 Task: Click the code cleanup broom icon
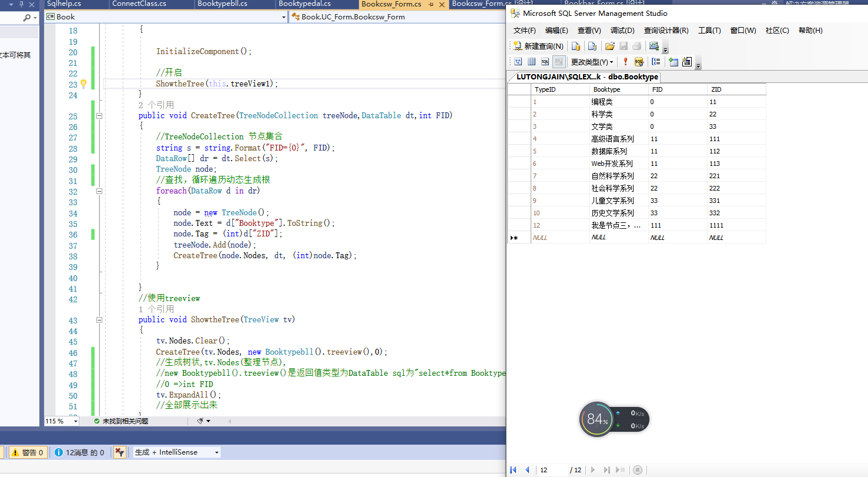(x=200, y=421)
